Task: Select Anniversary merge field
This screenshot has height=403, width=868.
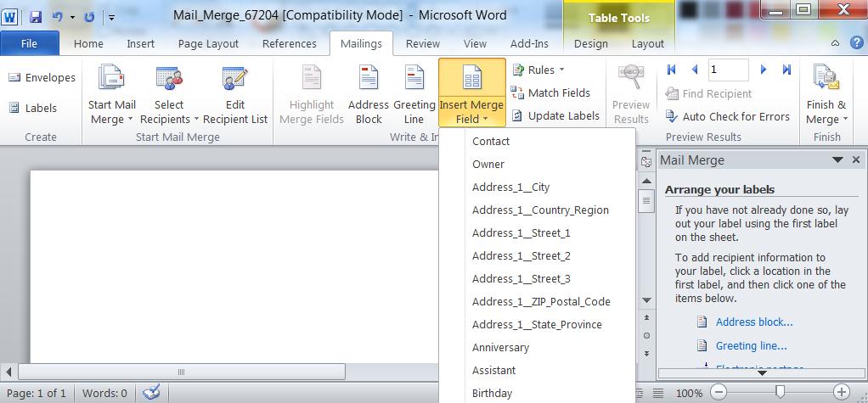Action: 537,348
